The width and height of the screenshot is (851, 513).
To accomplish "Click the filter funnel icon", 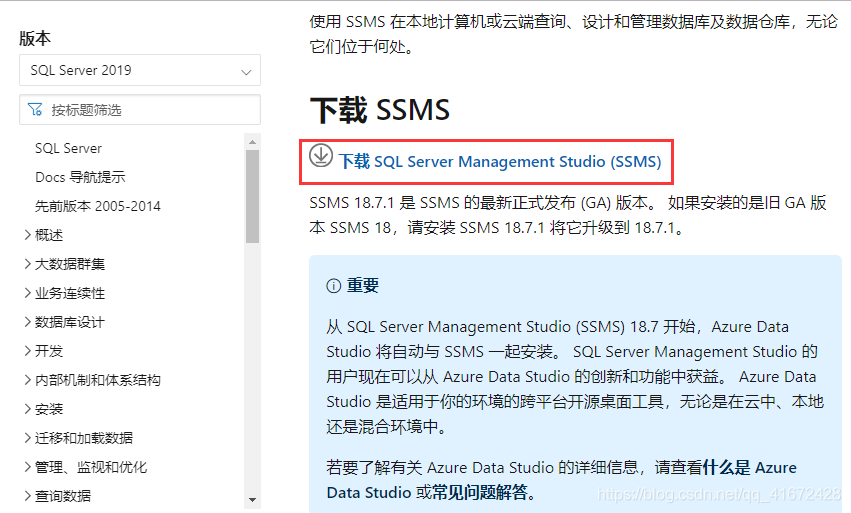I will tap(35, 110).
